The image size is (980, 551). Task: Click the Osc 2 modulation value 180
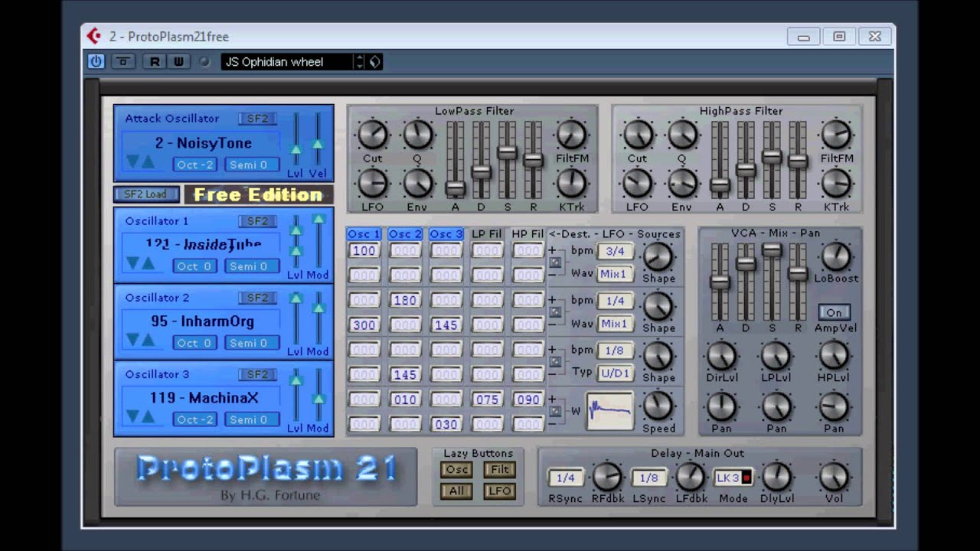point(405,301)
